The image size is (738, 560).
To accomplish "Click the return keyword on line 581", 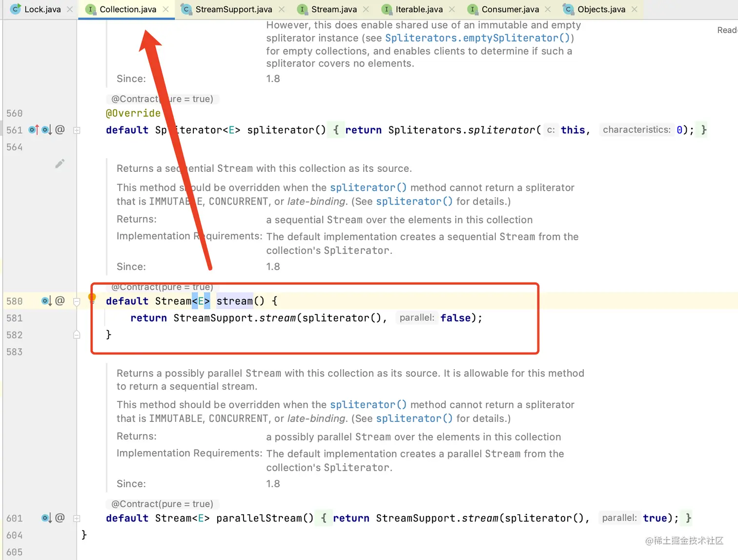I will point(149,318).
